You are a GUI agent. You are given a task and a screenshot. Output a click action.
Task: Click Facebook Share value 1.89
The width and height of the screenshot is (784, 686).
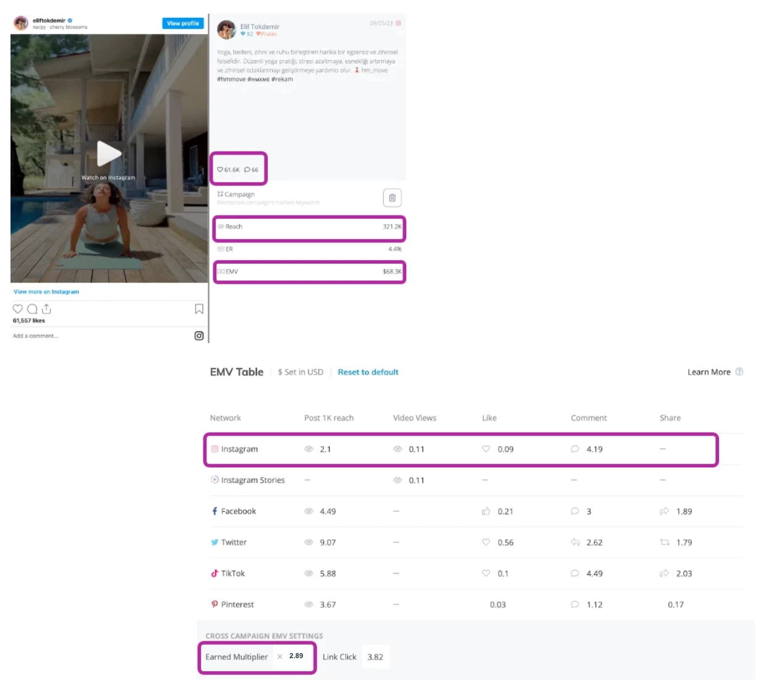click(684, 511)
